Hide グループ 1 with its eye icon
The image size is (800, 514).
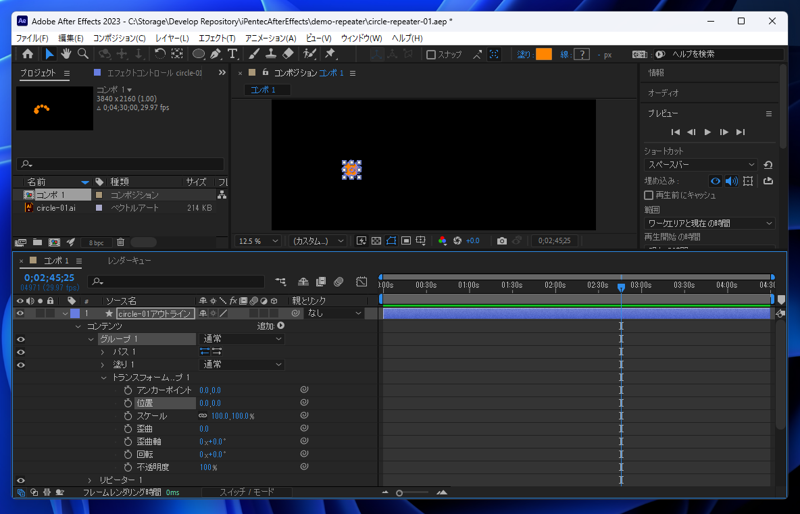point(20,339)
